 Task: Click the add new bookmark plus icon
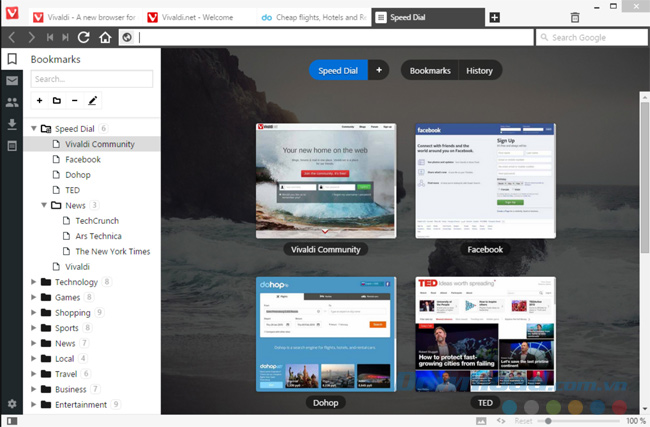click(39, 101)
